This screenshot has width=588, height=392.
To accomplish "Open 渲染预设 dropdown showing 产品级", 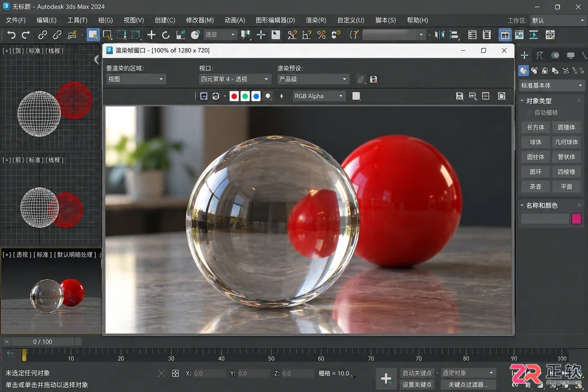I will pos(313,79).
